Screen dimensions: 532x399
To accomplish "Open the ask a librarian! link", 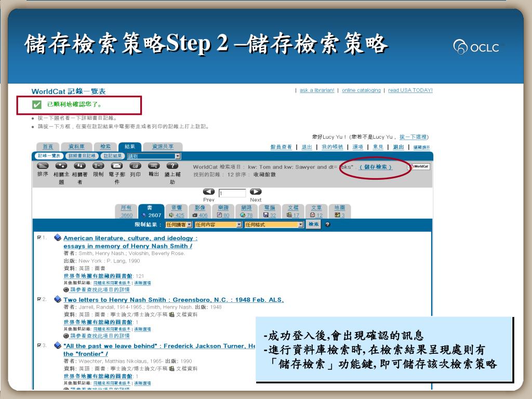I will pyautogui.click(x=317, y=90).
